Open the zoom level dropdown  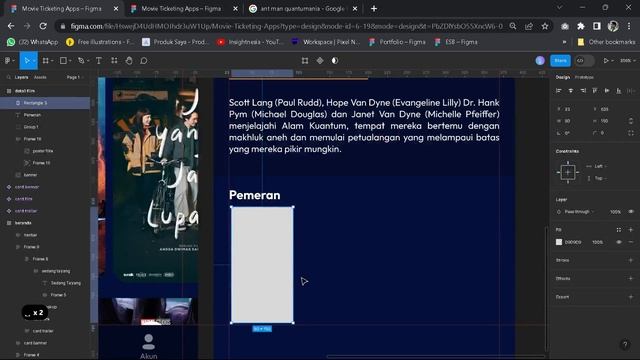click(x=627, y=60)
